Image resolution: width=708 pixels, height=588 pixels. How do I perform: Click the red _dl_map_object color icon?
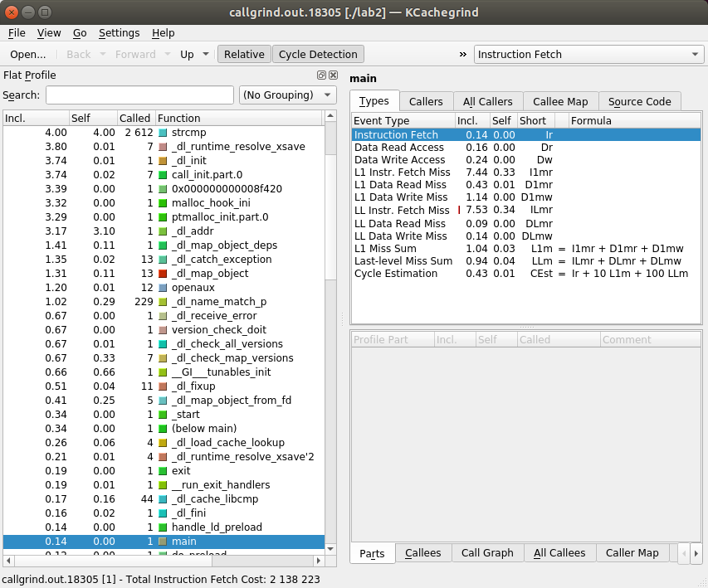163,274
